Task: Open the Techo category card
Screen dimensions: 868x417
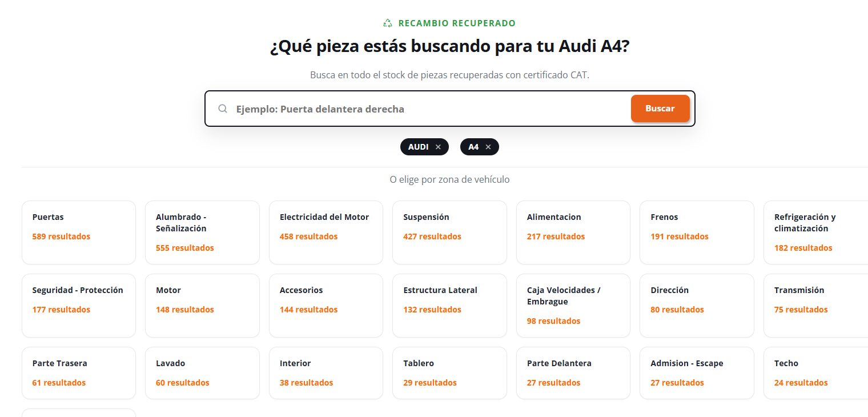Action: (x=816, y=373)
